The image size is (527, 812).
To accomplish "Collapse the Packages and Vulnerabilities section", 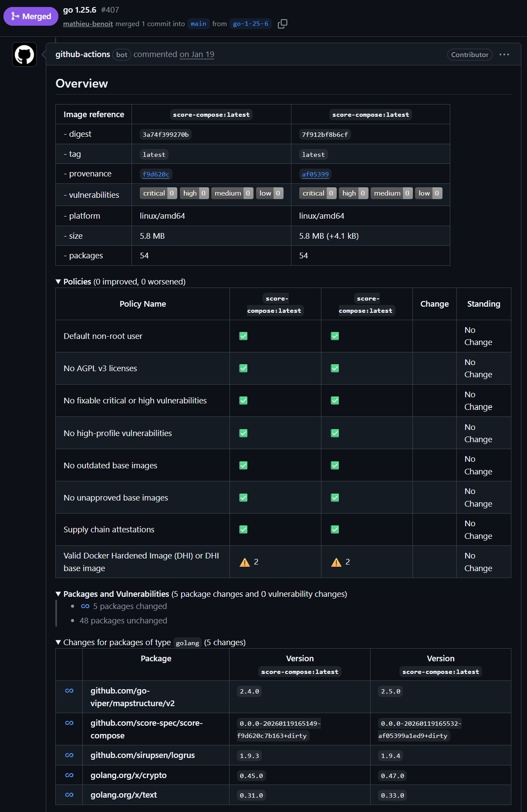I will [x=58, y=594].
